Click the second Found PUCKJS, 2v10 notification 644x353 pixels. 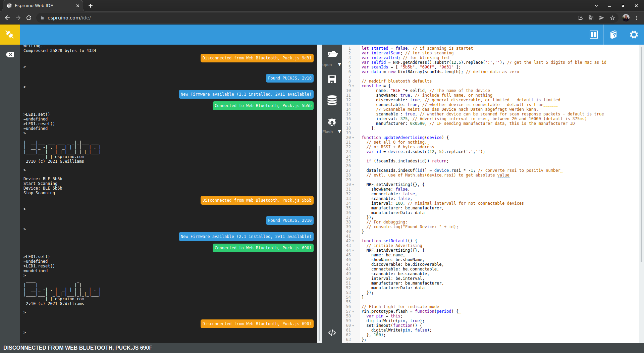pos(290,220)
